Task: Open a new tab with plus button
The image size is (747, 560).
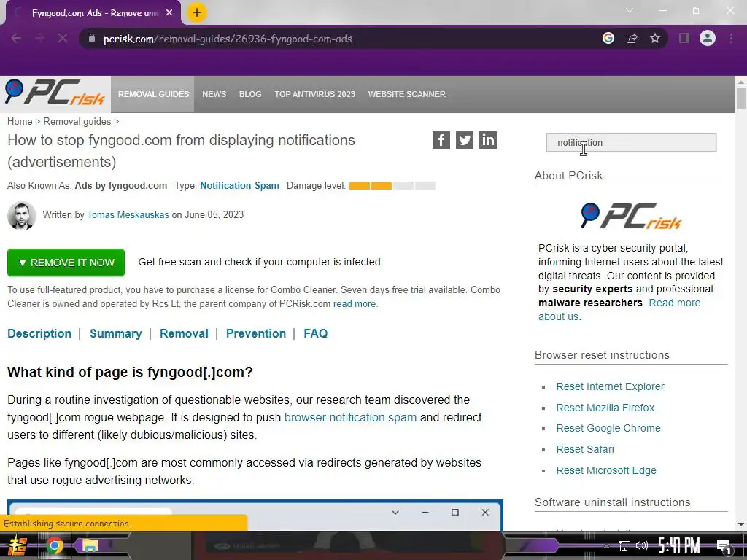Action: [x=197, y=12]
